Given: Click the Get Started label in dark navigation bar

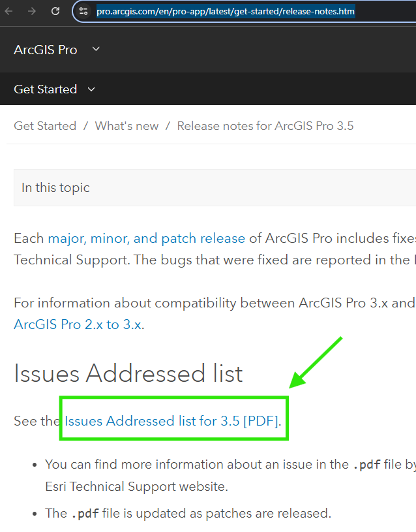Looking at the screenshot, I should 45,89.
